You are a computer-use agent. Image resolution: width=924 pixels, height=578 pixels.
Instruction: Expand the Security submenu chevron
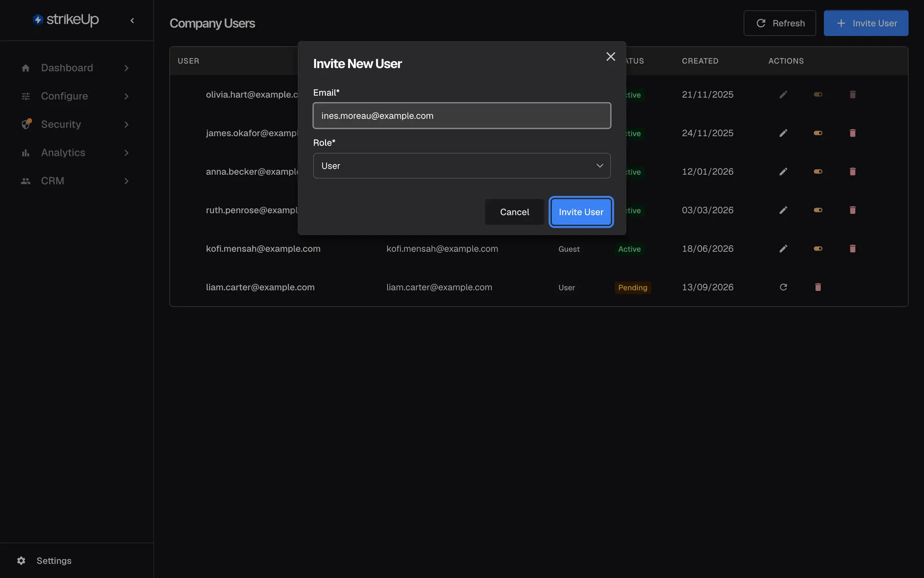[126, 124]
